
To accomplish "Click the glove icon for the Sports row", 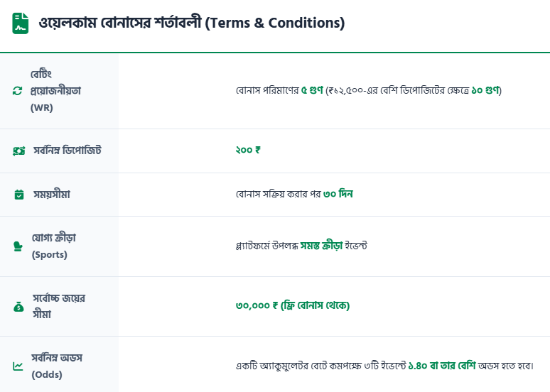I will click(18, 246).
